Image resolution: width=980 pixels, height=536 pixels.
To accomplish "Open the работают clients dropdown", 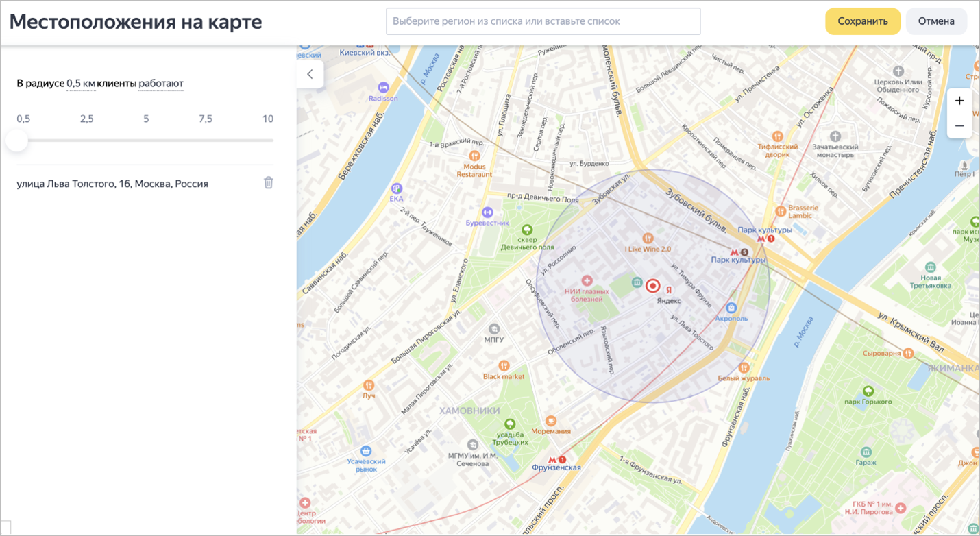I will [x=161, y=84].
